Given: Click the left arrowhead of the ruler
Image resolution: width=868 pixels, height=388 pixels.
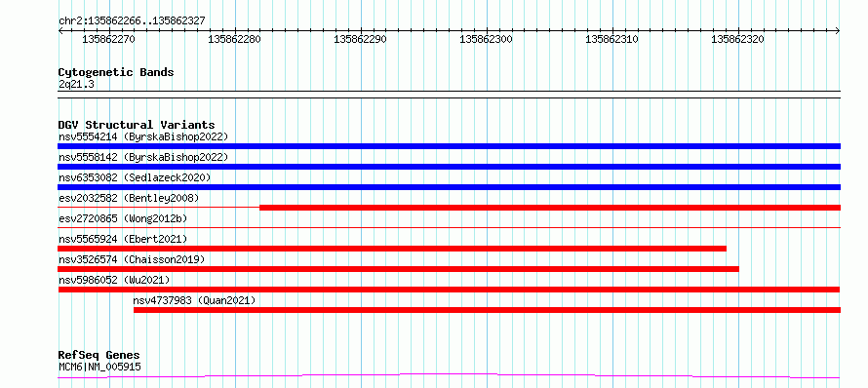Looking at the screenshot, I should pos(60,31).
